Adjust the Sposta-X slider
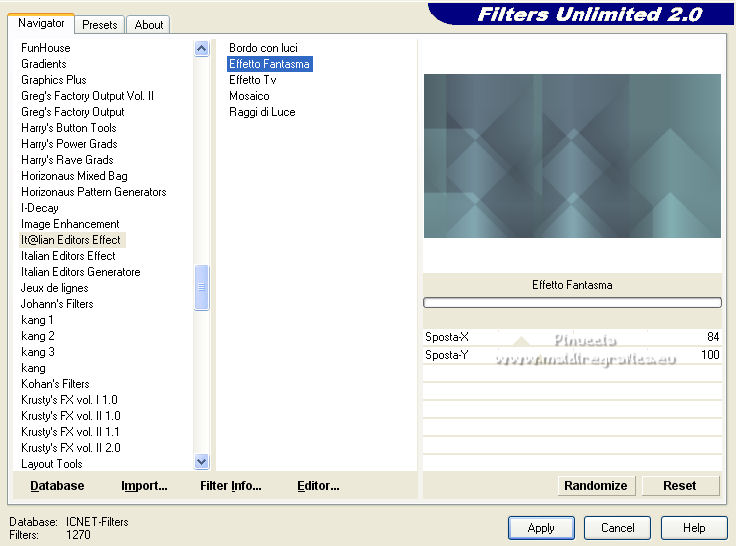Screen dimensions: 736x546 [x=572, y=337]
